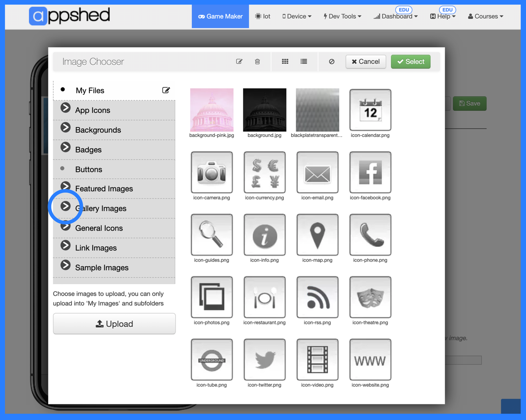Click the edit/rename icon next to My Files

pyautogui.click(x=166, y=90)
